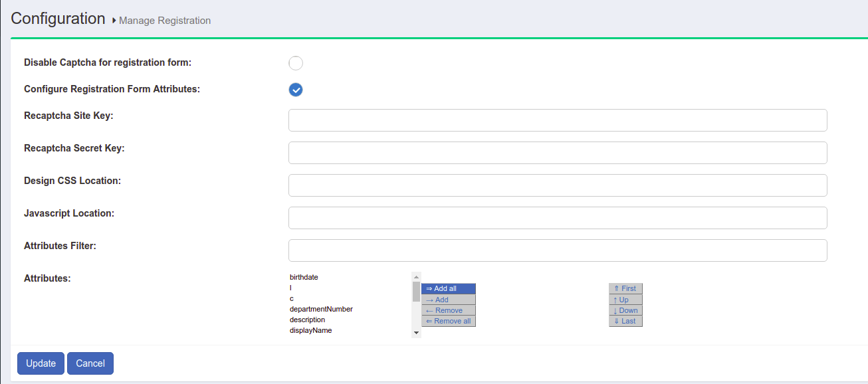
Task: Click the Down reorder button
Action: 625,310
